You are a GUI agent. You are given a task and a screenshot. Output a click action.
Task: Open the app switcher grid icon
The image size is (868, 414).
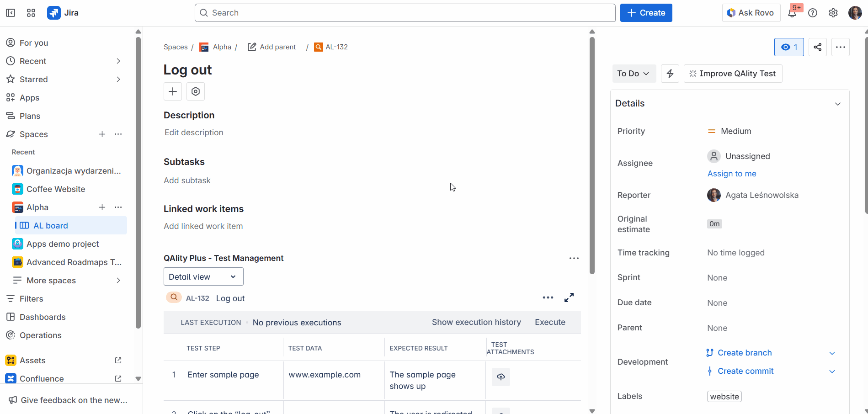point(31,13)
